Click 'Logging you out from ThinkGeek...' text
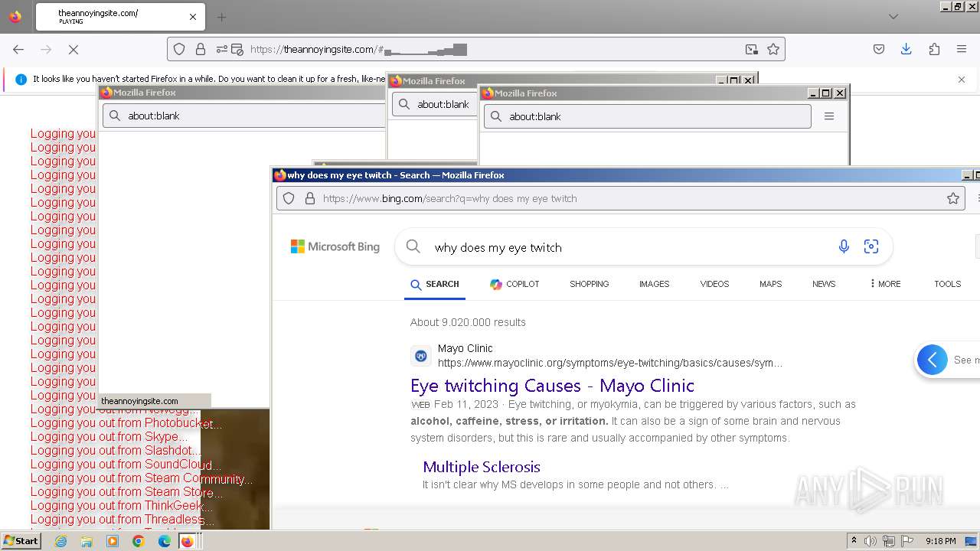 (x=122, y=506)
